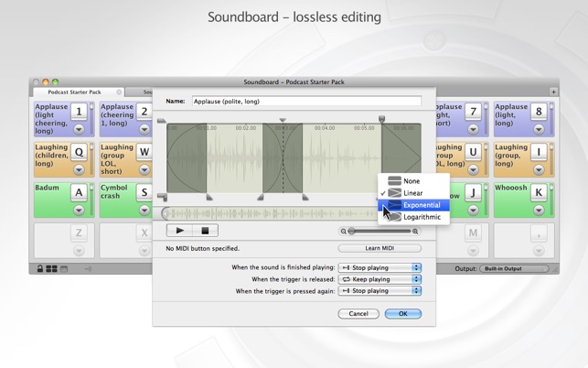
Task: Click the top-left start handle above the waveform
Action: 162,121
